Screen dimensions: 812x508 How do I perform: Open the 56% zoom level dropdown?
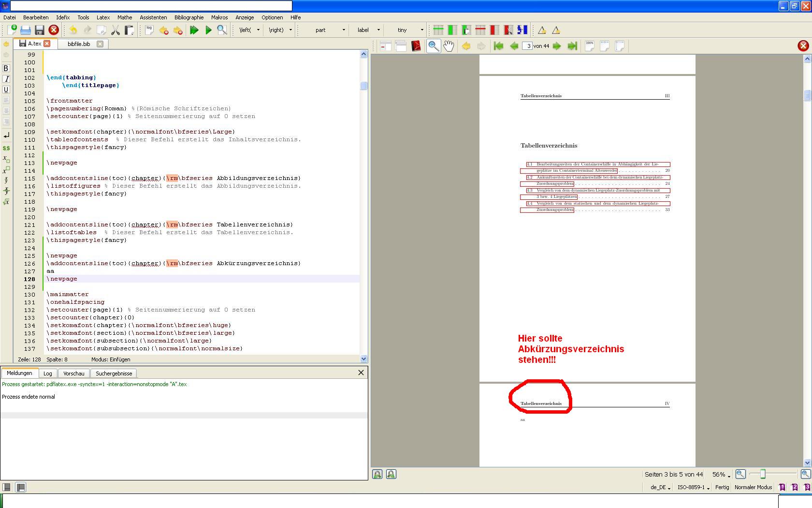tap(721, 475)
